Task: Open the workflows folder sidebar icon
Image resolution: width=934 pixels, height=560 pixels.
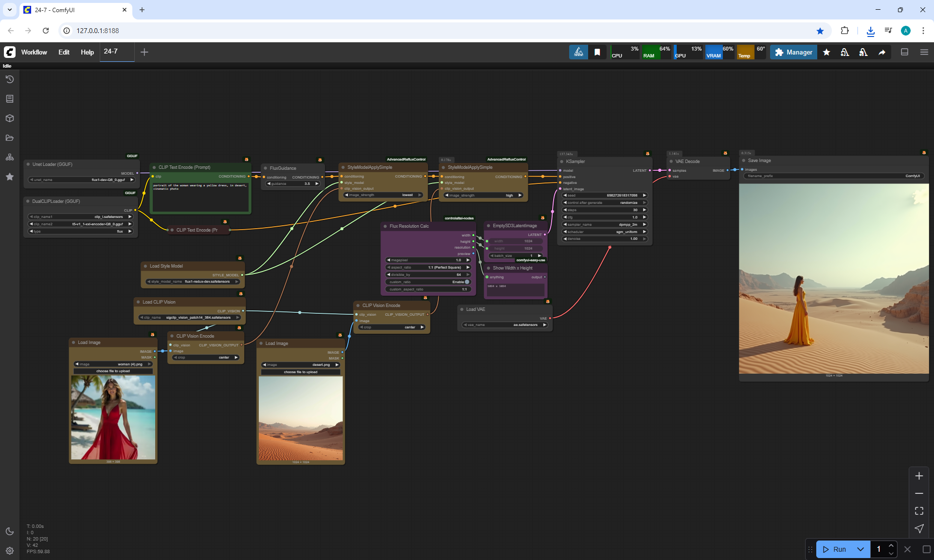Action: (x=9, y=138)
